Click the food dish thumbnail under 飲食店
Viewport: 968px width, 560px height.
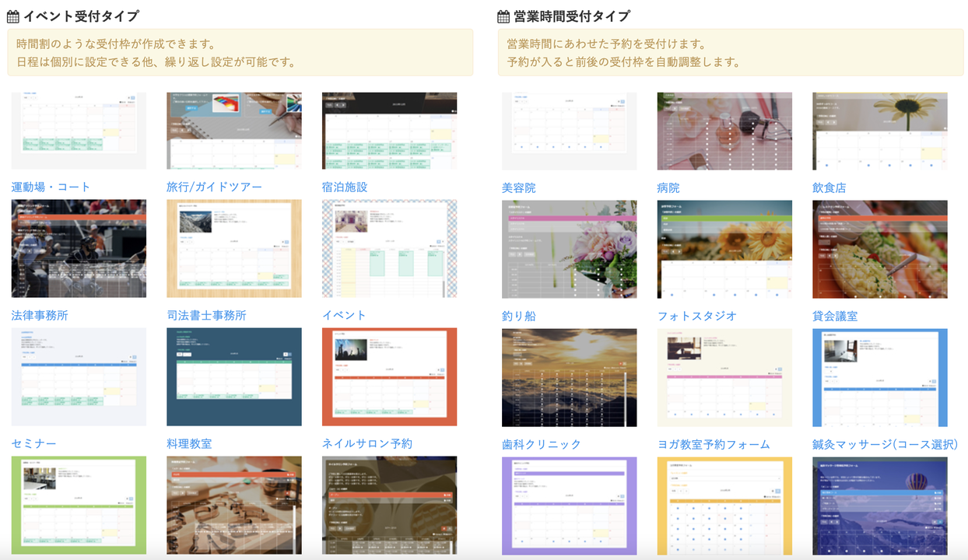point(880,250)
